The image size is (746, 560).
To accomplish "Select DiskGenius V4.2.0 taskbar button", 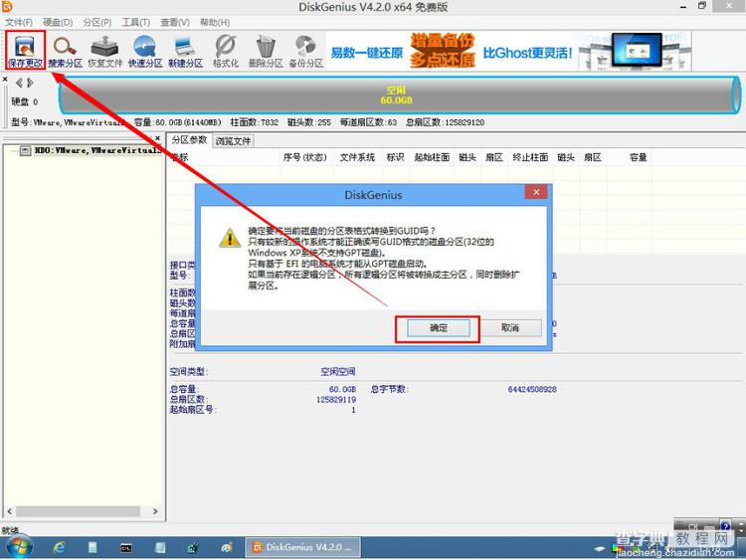I will (x=302, y=547).
